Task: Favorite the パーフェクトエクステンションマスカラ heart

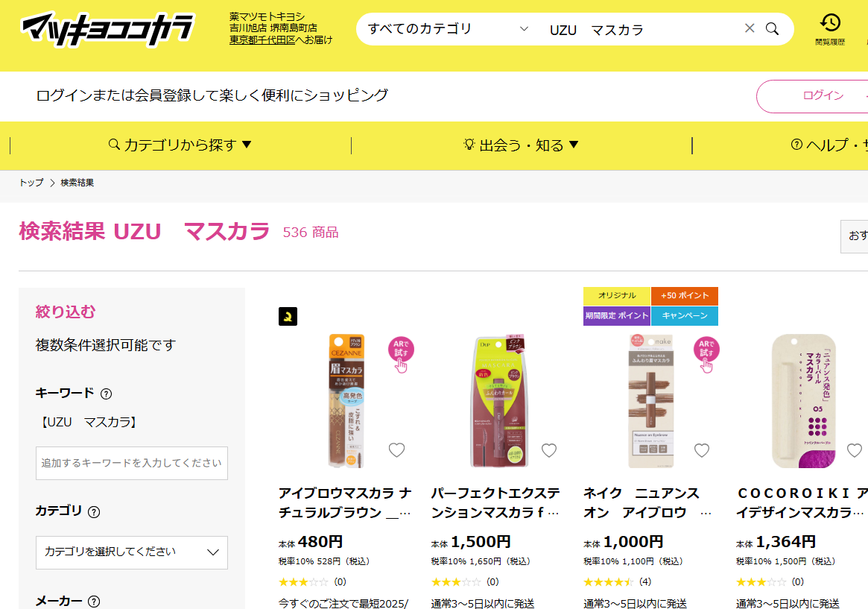Action: pyautogui.click(x=548, y=450)
